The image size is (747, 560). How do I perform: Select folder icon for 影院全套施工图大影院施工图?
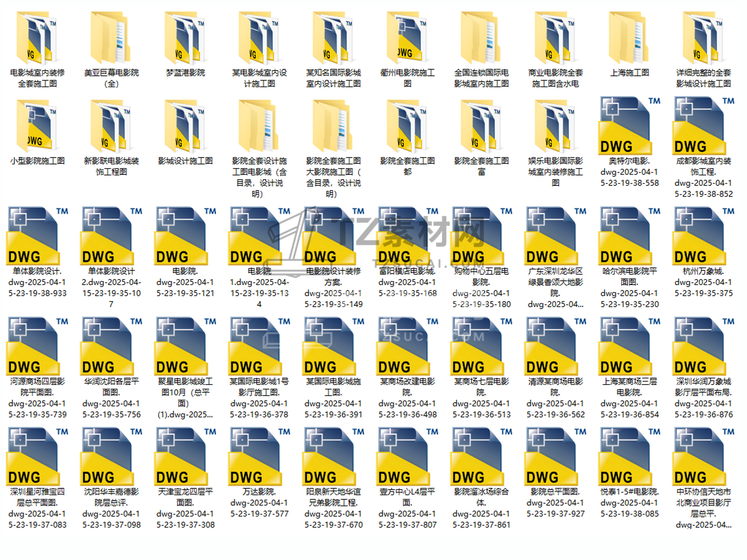tap(333, 126)
